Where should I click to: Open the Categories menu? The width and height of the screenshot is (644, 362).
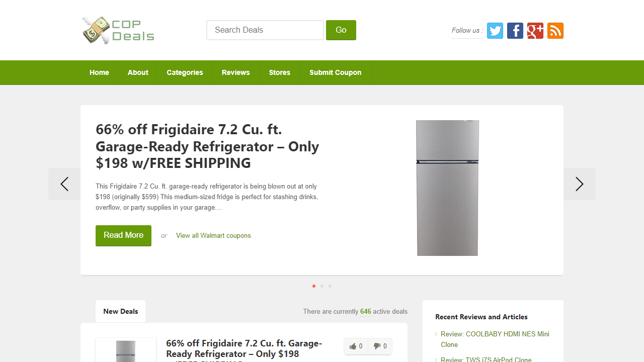tap(185, 72)
